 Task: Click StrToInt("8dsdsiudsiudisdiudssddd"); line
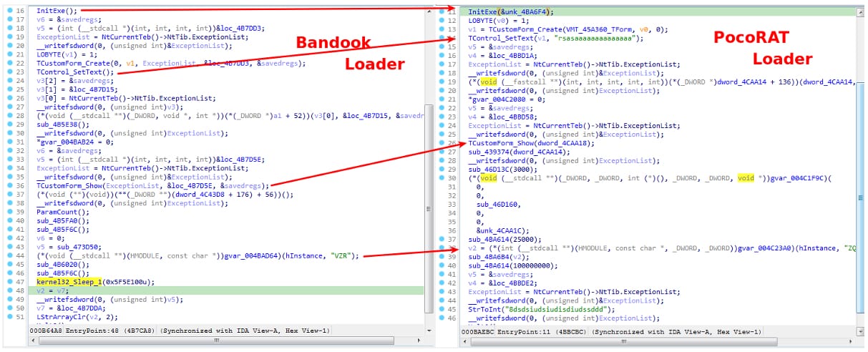tap(542, 309)
